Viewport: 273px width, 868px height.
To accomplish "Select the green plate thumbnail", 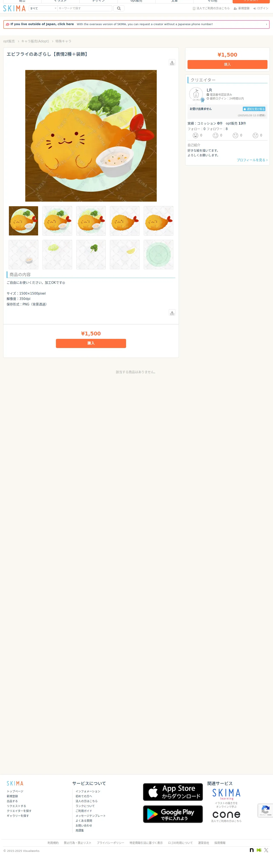I will 158,254.
